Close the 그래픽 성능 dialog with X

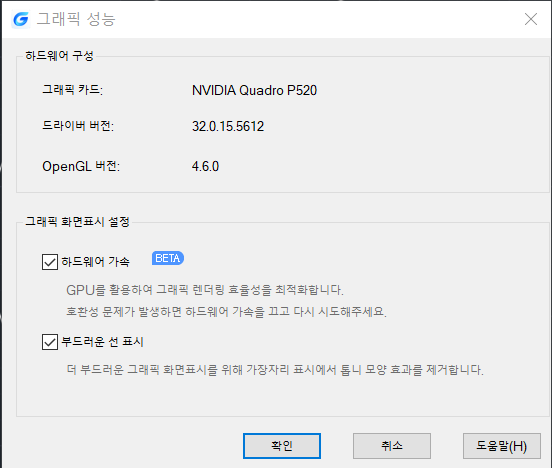[531, 19]
